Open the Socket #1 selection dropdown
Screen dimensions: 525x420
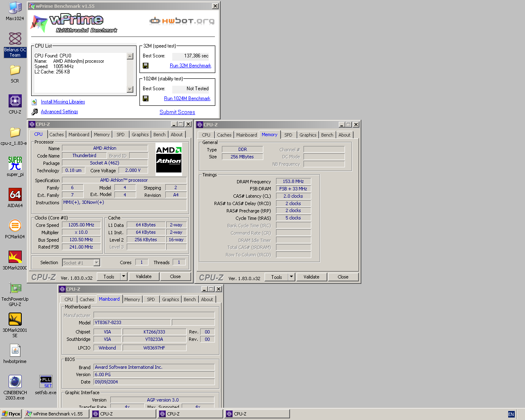pos(81,262)
